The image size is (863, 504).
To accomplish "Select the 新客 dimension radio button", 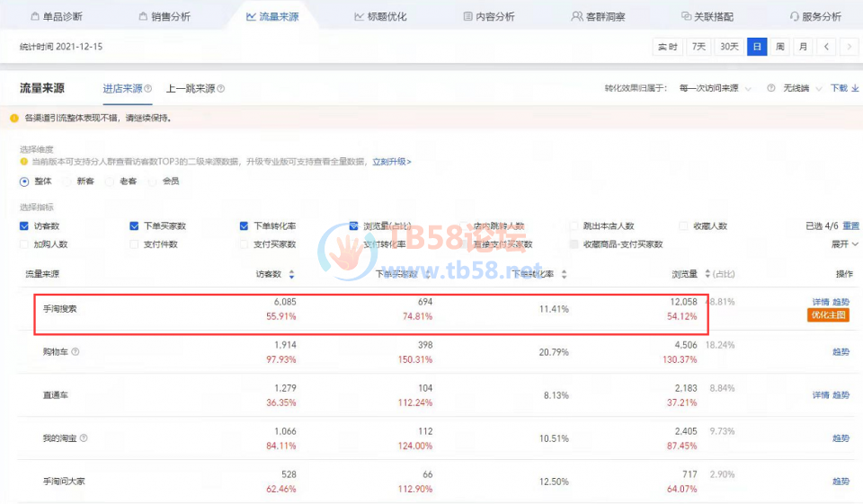I will click(x=68, y=181).
